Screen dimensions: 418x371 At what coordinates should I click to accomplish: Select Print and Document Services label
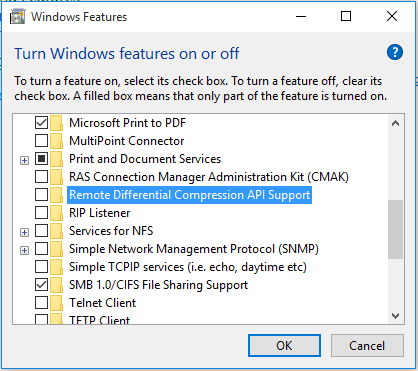145,159
